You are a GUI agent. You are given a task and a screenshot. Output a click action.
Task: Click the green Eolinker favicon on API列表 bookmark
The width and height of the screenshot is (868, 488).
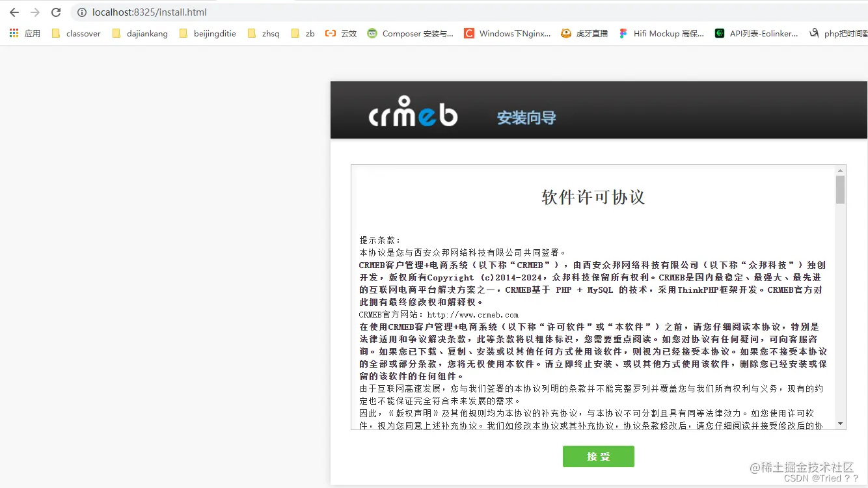[x=718, y=33]
